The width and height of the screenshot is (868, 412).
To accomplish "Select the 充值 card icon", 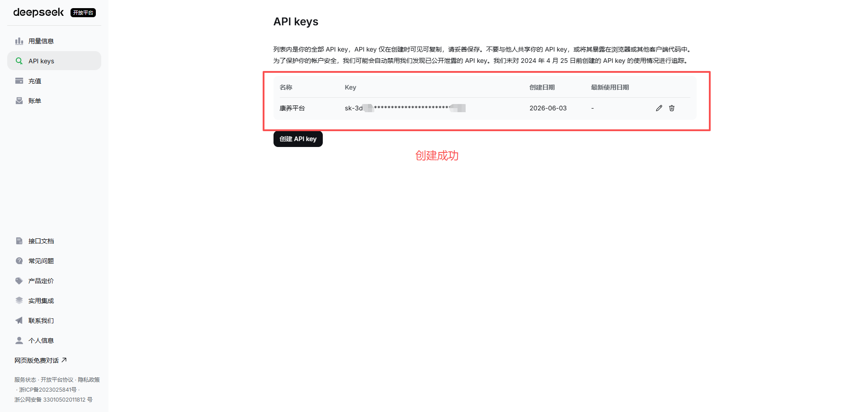I will pyautogui.click(x=19, y=81).
